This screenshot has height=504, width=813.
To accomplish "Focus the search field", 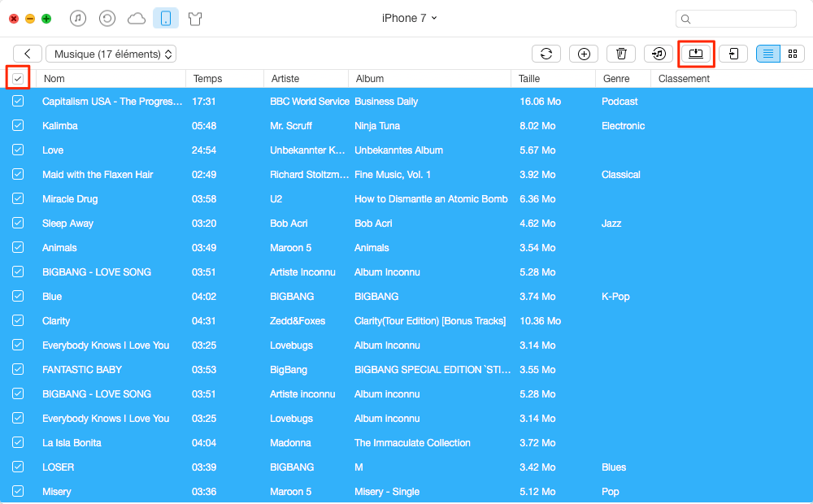I will [x=737, y=19].
